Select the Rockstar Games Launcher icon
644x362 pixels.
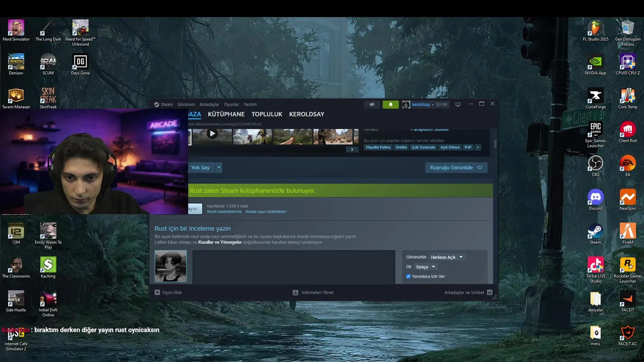pyautogui.click(x=628, y=269)
